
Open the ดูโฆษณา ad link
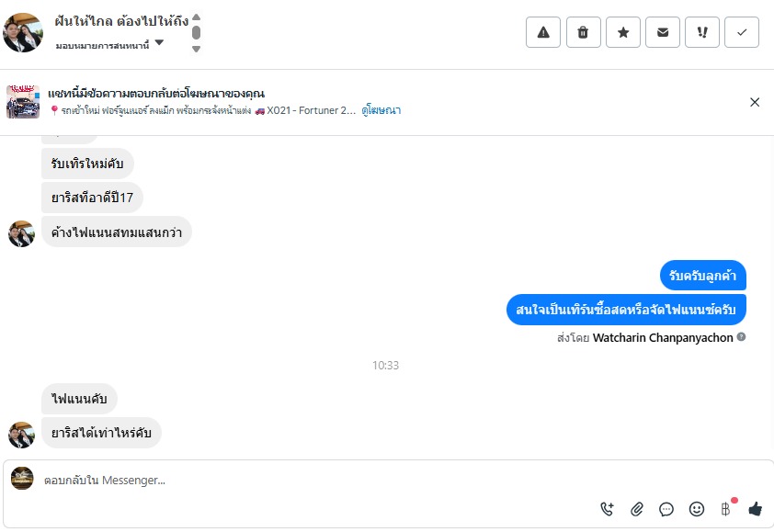pyautogui.click(x=381, y=110)
